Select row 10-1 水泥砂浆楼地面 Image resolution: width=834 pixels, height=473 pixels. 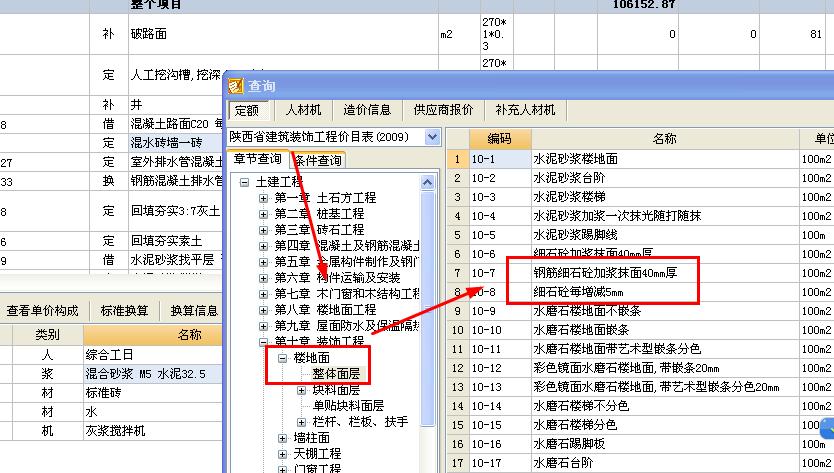[638, 159]
